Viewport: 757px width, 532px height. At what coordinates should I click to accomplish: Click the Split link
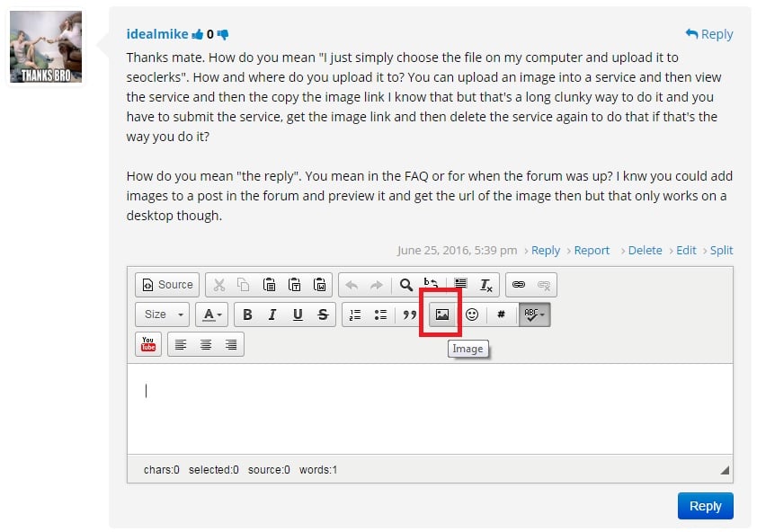tap(721, 251)
